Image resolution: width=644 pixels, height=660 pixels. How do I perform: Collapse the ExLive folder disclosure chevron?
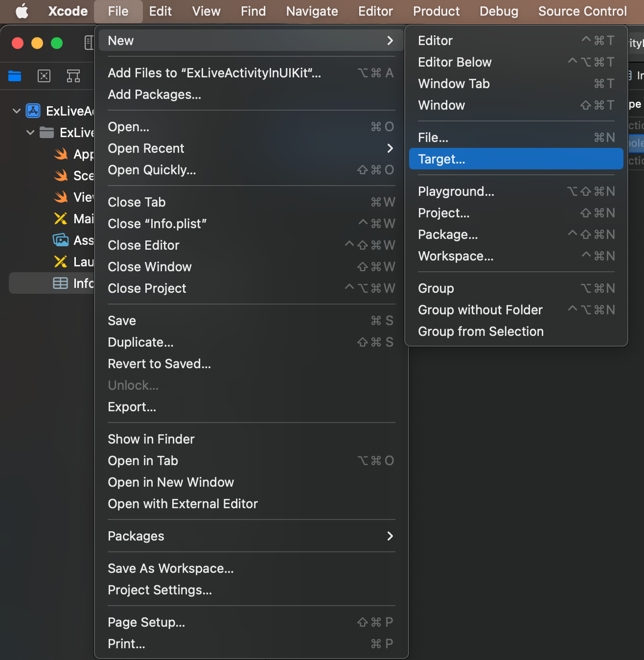30,133
